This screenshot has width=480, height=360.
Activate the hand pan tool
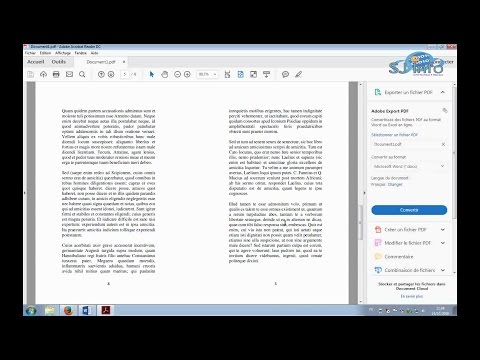164,74
